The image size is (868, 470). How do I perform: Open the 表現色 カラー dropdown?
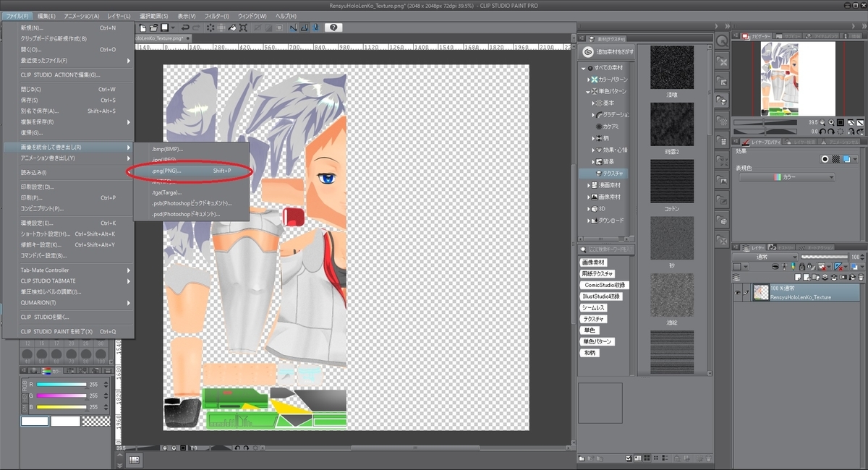(x=787, y=177)
